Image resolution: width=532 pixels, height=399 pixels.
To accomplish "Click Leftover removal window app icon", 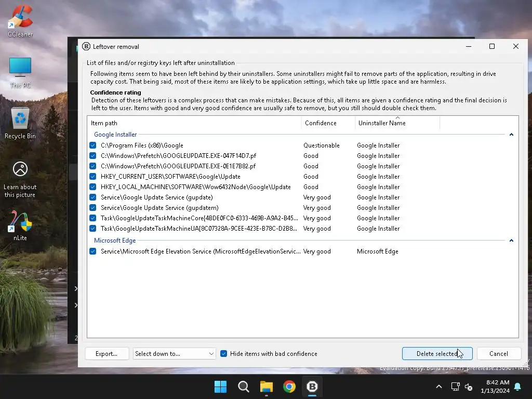I will [x=86, y=46].
